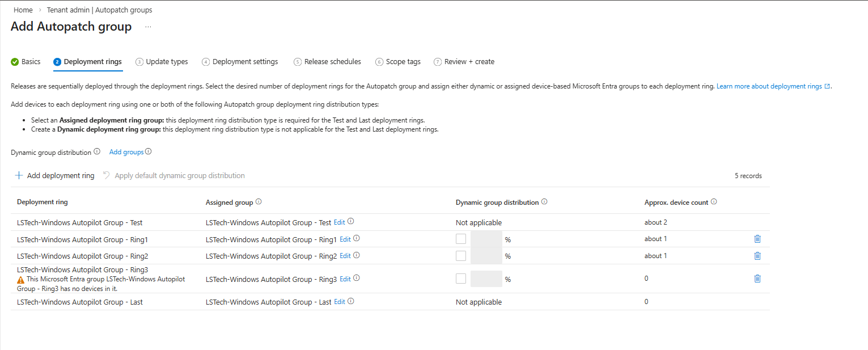Screen dimensions: 868x350
Task: Click info icon after Test row Edit link
Action: pyautogui.click(x=351, y=222)
